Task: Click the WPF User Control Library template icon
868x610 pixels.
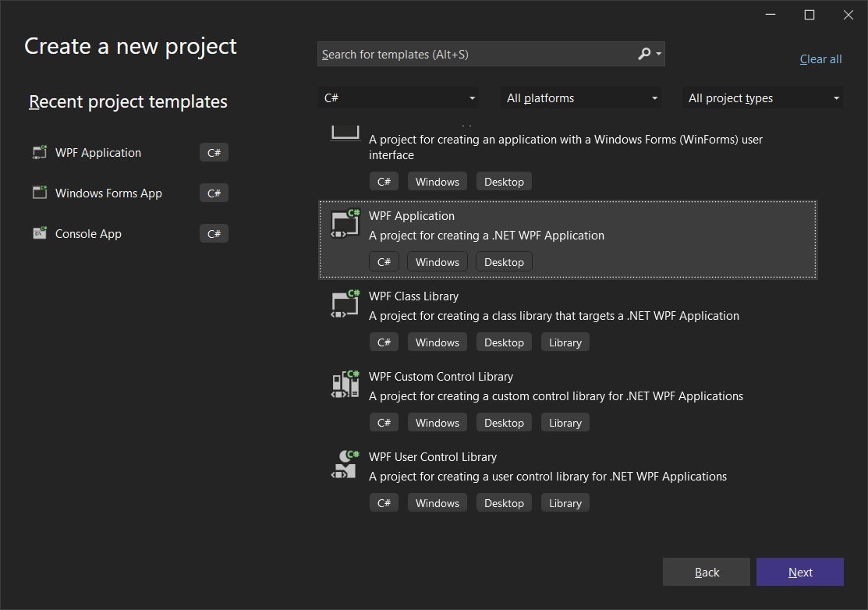Action: pos(345,464)
